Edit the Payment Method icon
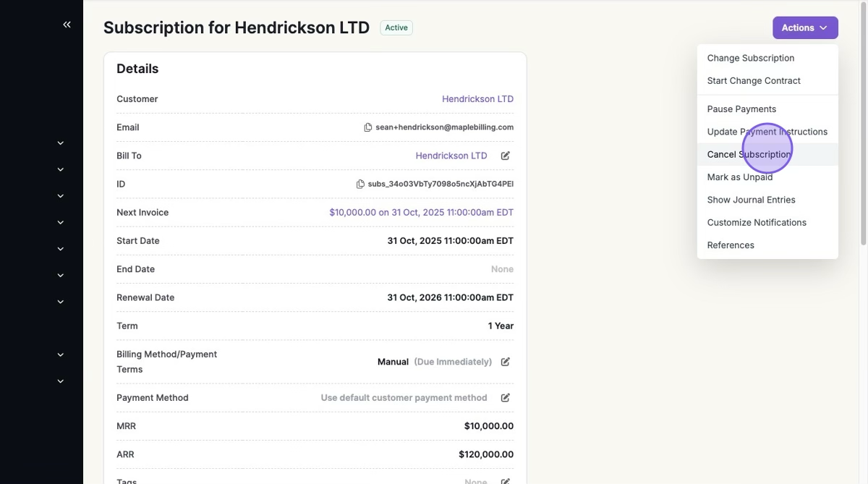This screenshot has height=484, width=868. [x=506, y=398]
